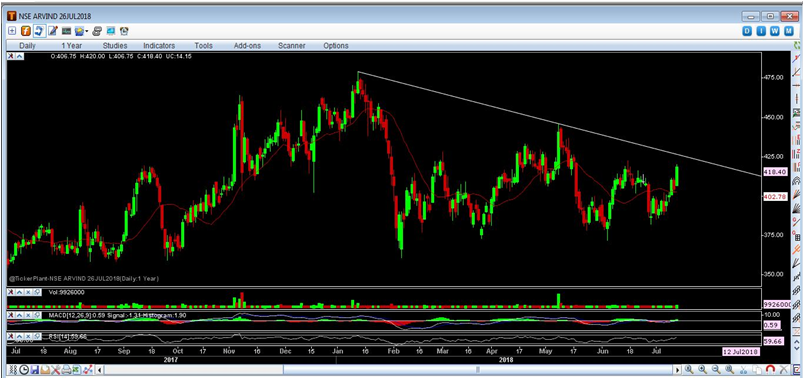Click the ticker display icon in top toolbar
This screenshot has width=807, height=378.
click(x=66, y=31)
